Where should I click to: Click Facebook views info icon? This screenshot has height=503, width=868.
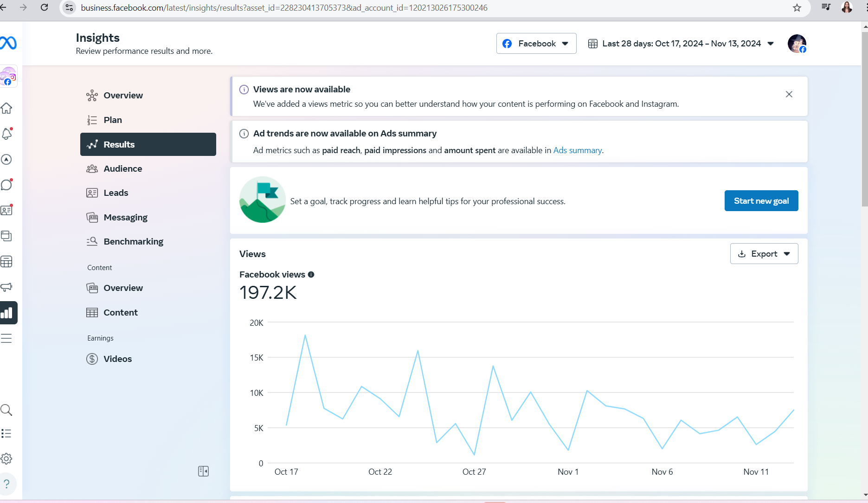point(311,275)
